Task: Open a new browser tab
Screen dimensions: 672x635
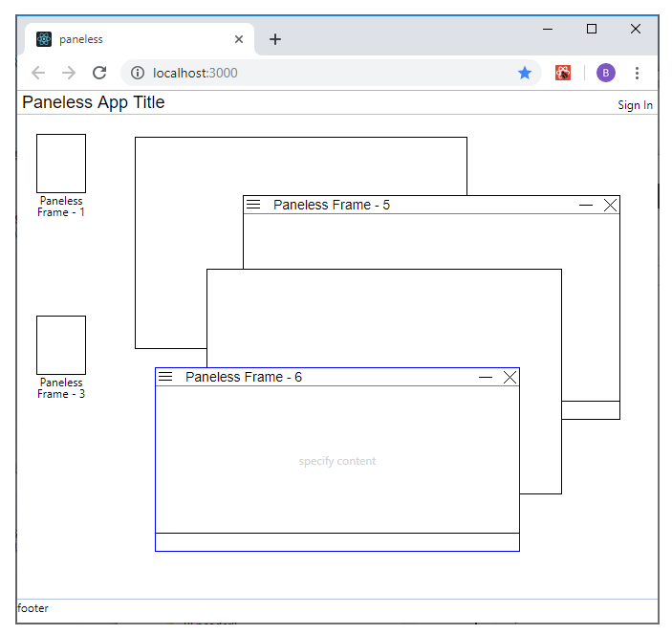Action: pyautogui.click(x=275, y=39)
